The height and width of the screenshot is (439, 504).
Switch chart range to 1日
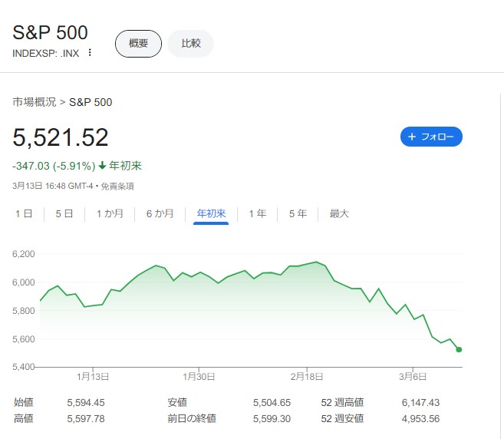pos(23,213)
